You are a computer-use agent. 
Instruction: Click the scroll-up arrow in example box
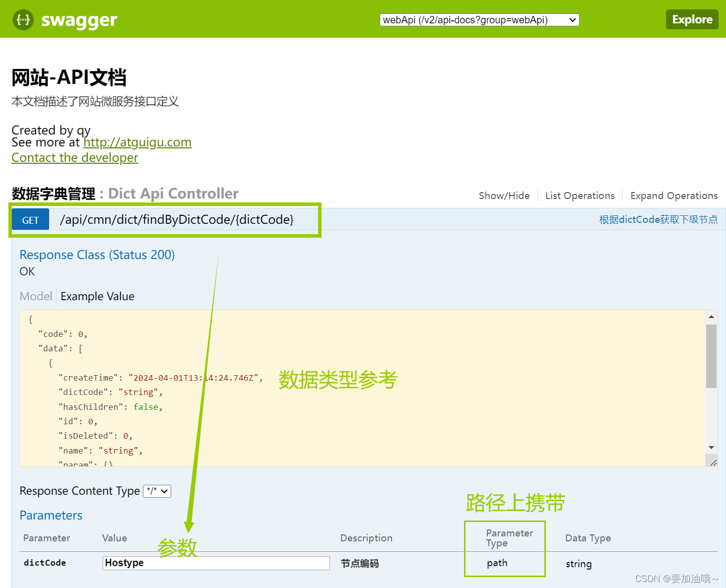click(710, 318)
